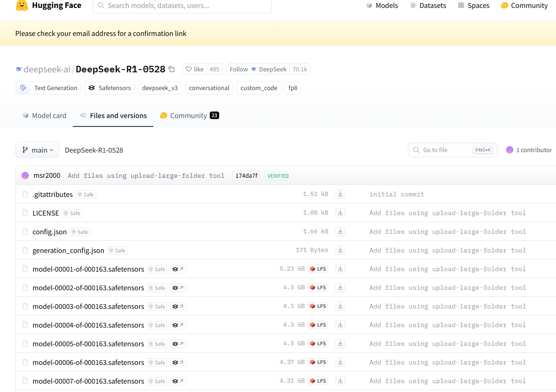Open model-00001-of-000163.safetensors file name

[x=88, y=269]
